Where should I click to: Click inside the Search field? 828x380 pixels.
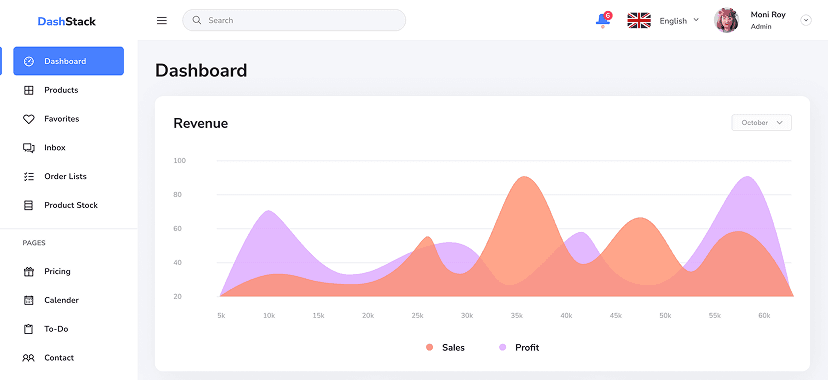click(294, 20)
